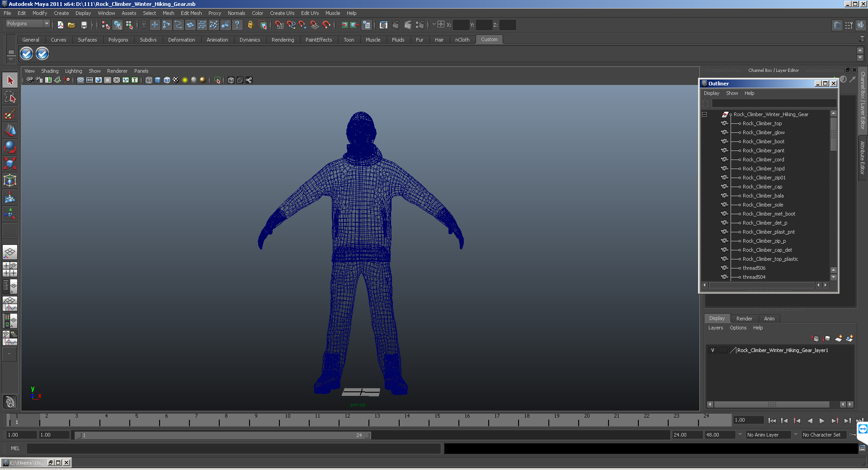Click the MEL script type label
Screen dimensions: 868x470
pyautogui.click(x=15, y=448)
